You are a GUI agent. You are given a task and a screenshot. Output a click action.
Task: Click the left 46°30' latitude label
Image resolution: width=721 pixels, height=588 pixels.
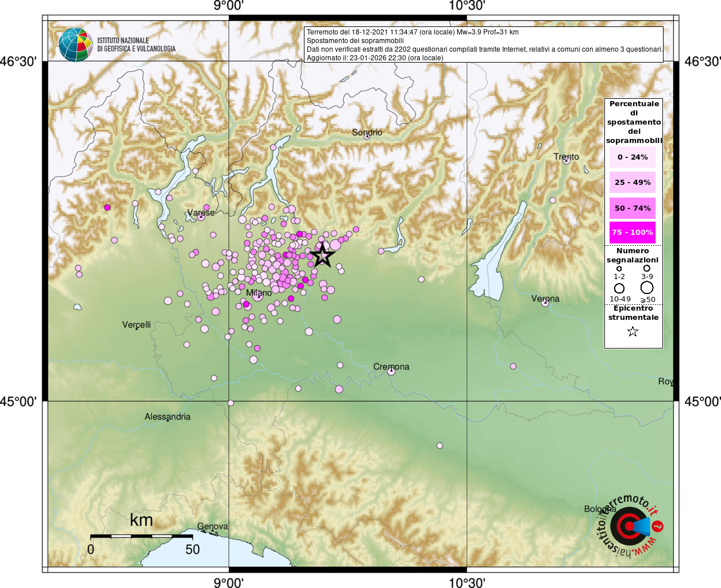[x=18, y=61]
